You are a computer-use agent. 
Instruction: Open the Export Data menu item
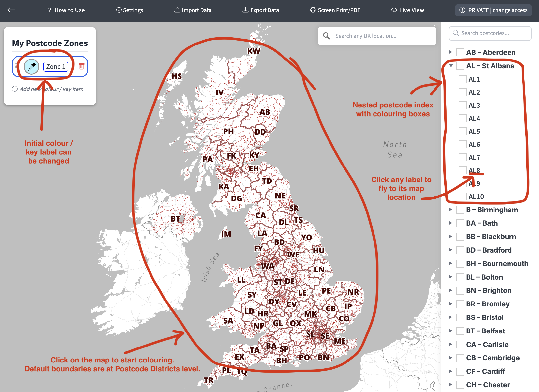(x=261, y=10)
